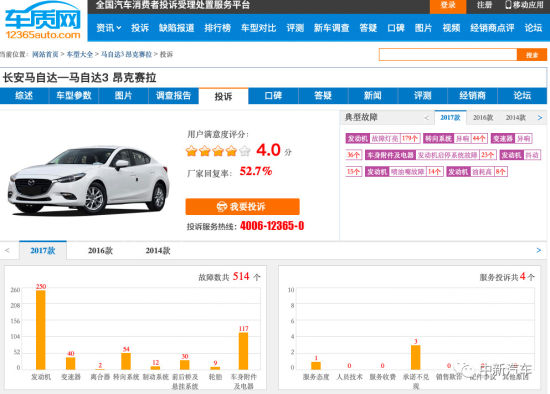Screen dimensions: 550x394
Task: Switch to the 经销商 tab
Action: pyautogui.click(x=472, y=96)
